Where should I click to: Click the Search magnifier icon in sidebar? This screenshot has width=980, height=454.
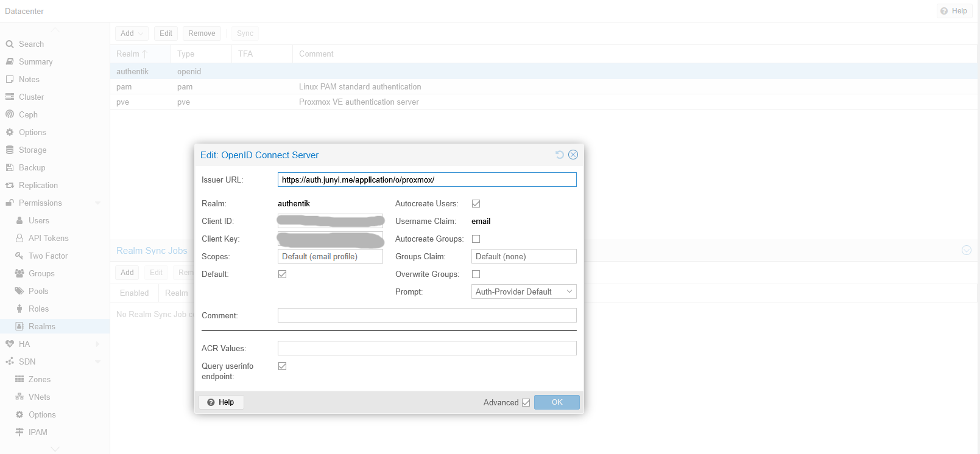[x=10, y=44]
